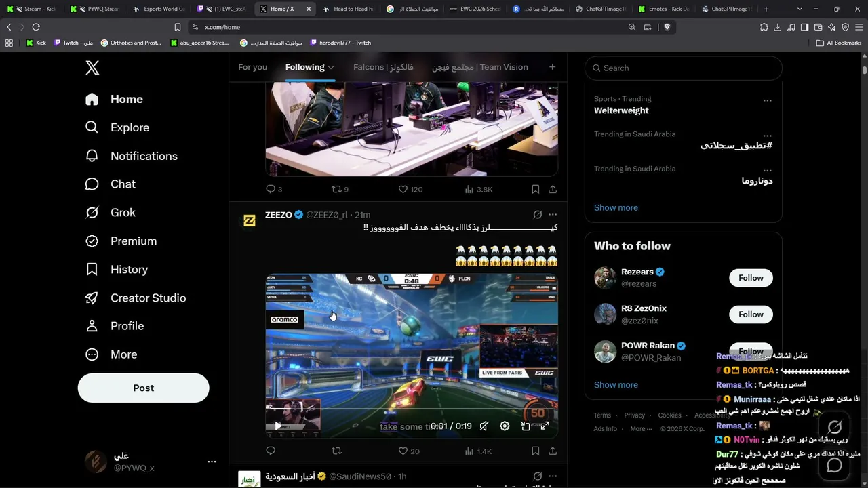Image resolution: width=868 pixels, height=488 pixels.
Task: Open options for the #تطبيق_سجلاتي trend
Action: click(x=767, y=136)
